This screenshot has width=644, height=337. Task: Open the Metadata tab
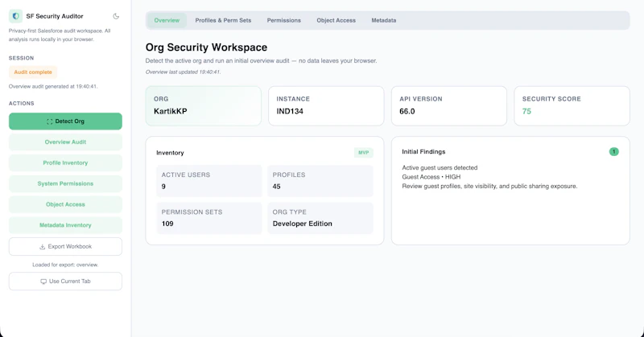[x=384, y=20]
